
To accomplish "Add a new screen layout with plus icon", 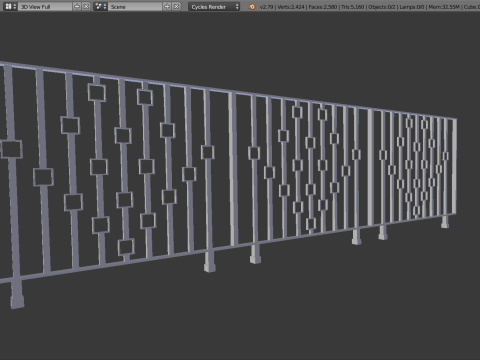I will click(77, 6).
